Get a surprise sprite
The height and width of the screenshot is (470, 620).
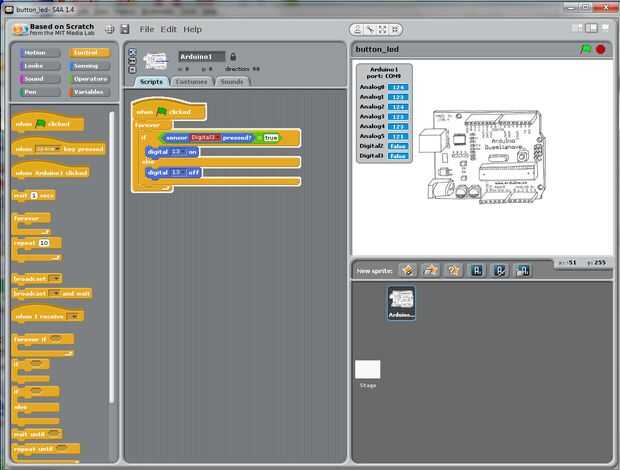(x=454, y=270)
